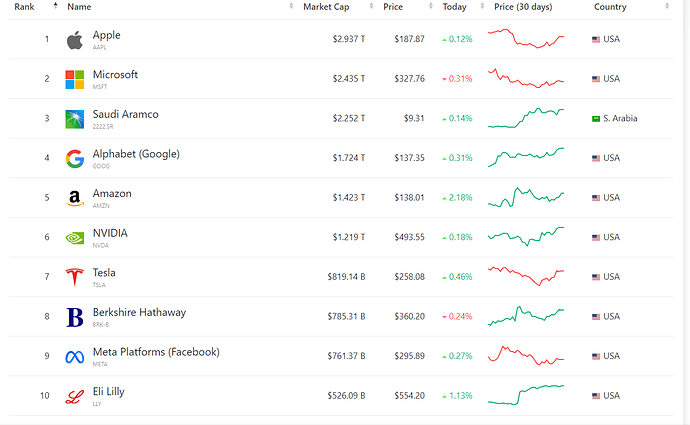Viewport: 690px width, 425px height.
Task: Open the Meta Platforms (Facebook) link
Action: pos(156,352)
